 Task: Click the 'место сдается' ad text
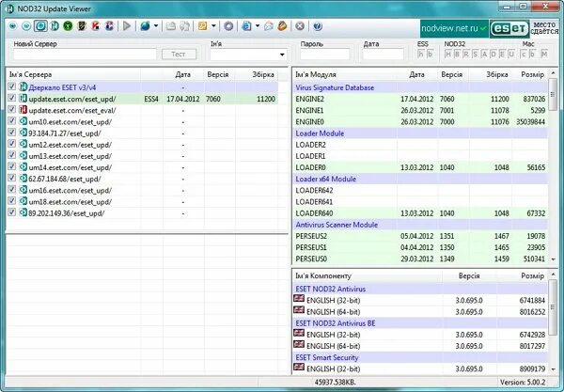coord(544,28)
